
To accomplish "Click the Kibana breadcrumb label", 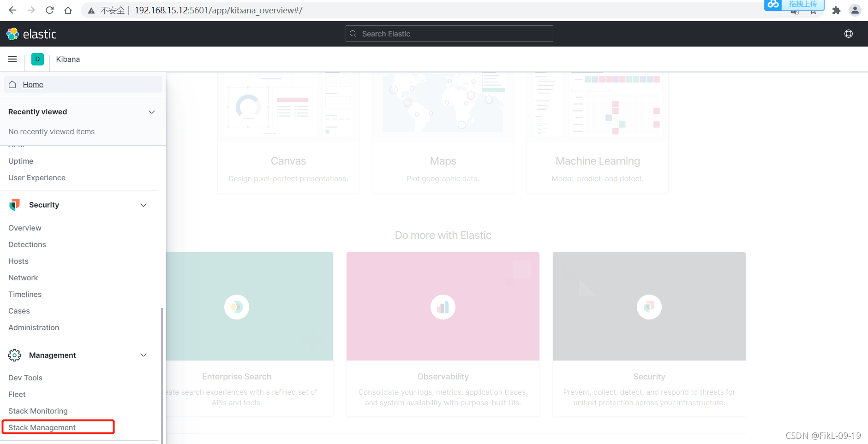I will point(68,59).
